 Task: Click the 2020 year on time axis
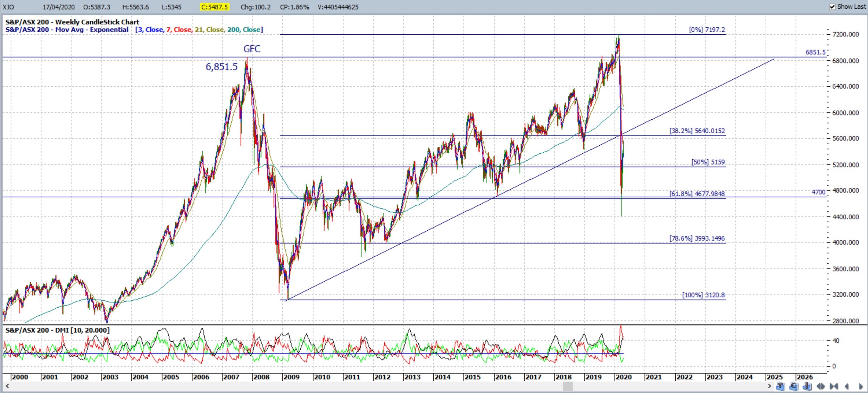623,377
